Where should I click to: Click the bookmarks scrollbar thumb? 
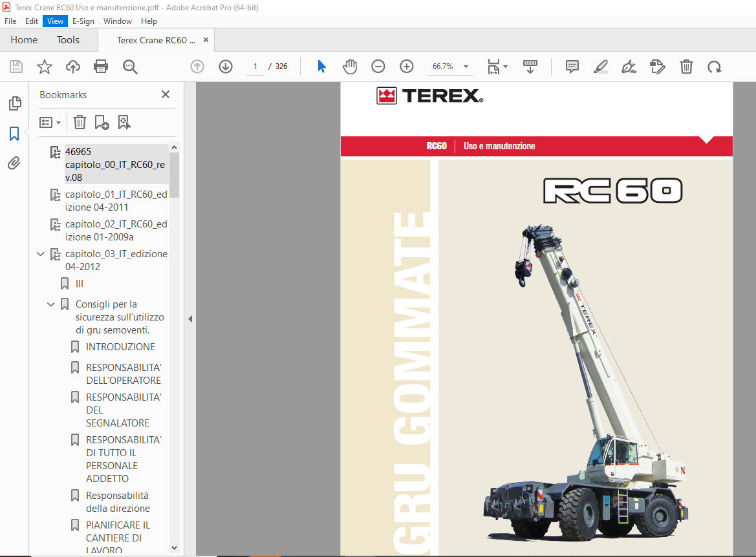(175, 175)
